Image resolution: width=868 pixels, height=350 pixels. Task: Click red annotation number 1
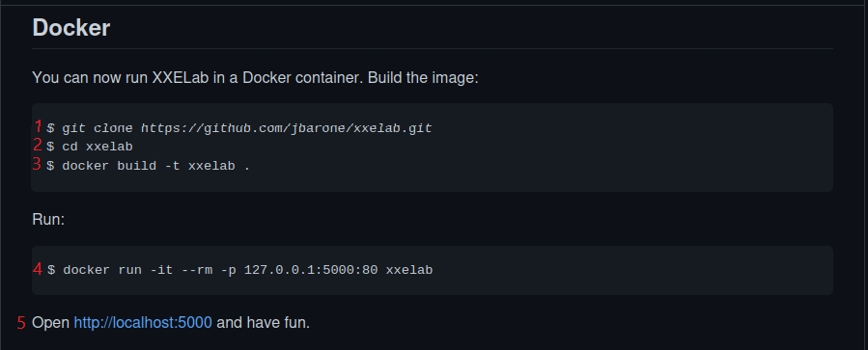pyautogui.click(x=39, y=126)
